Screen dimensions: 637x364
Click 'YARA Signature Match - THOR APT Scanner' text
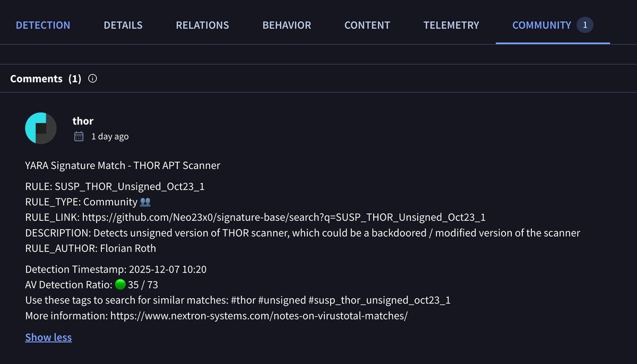[123, 166]
